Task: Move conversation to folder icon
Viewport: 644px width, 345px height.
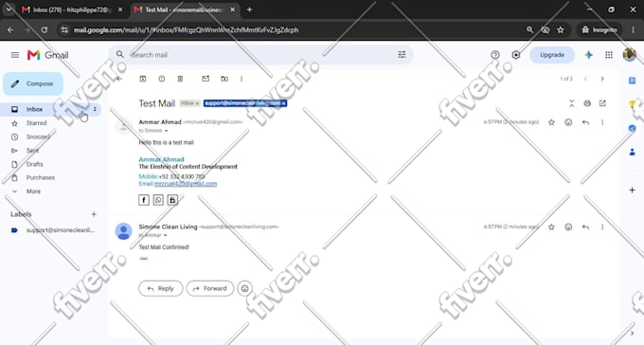Action: [224, 79]
